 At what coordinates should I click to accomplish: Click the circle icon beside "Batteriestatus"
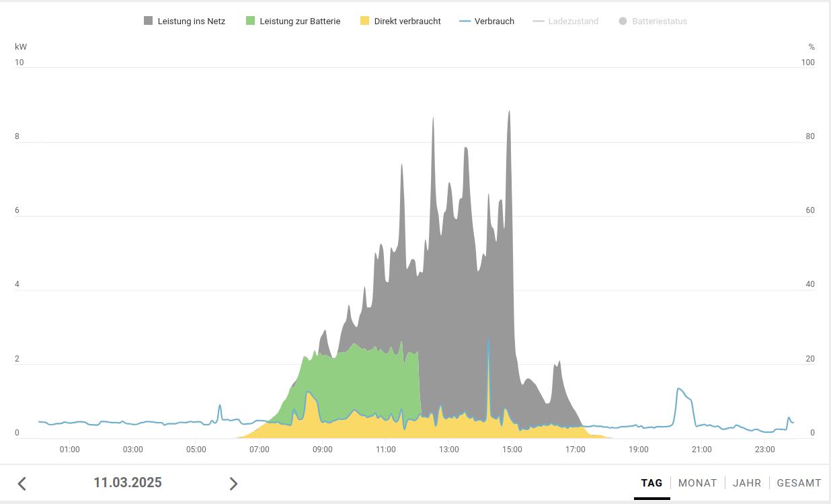623,21
